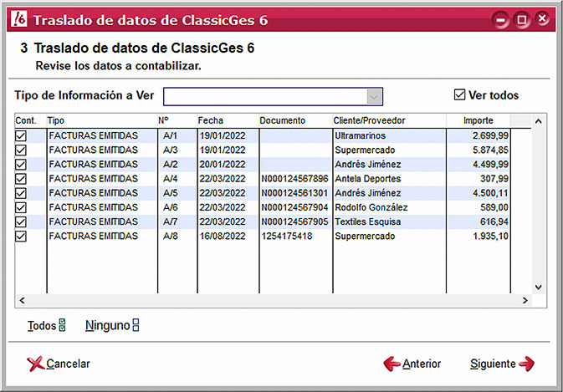Image resolution: width=563 pixels, height=392 pixels.
Task: Proceed with the Siguiente button
Action: click(x=502, y=364)
